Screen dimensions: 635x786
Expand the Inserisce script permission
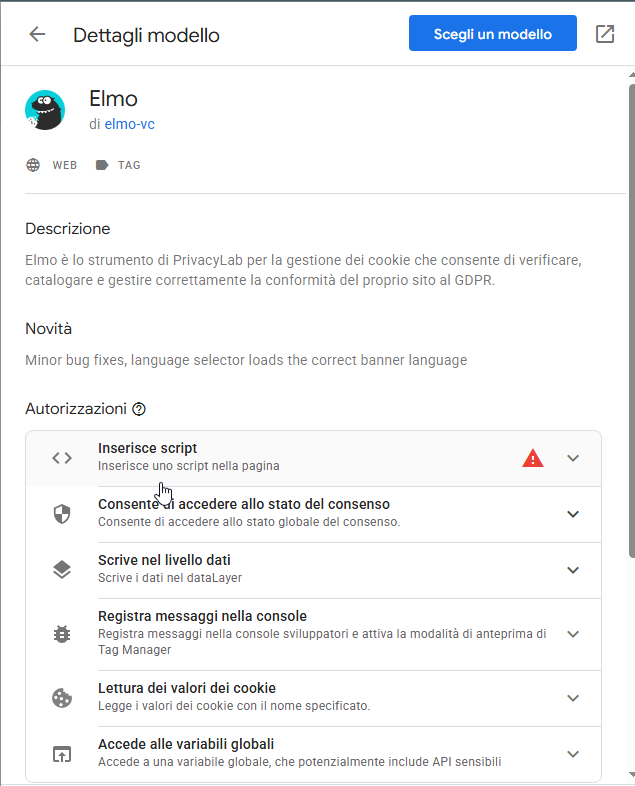coord(573,458)
